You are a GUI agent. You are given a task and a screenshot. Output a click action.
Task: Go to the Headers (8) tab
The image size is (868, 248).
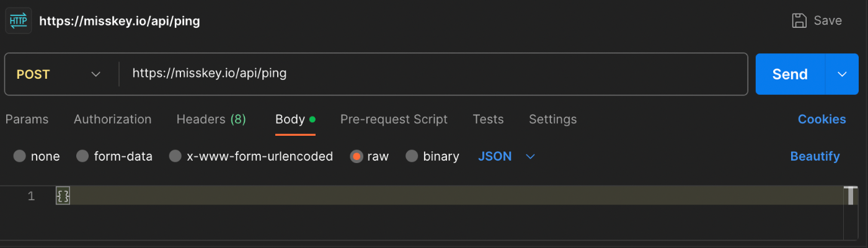[x=211, y=119]
